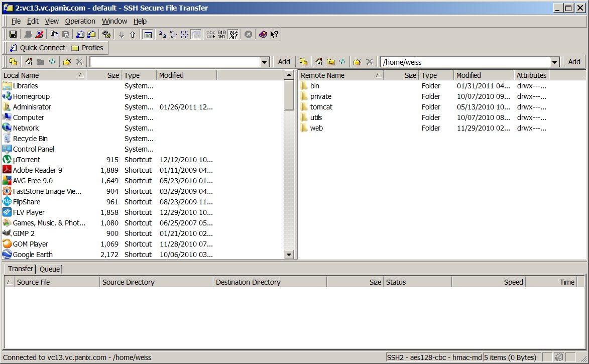
Task: Select binary transfer mode 010/101 button
Action: [x=222, y=35]
